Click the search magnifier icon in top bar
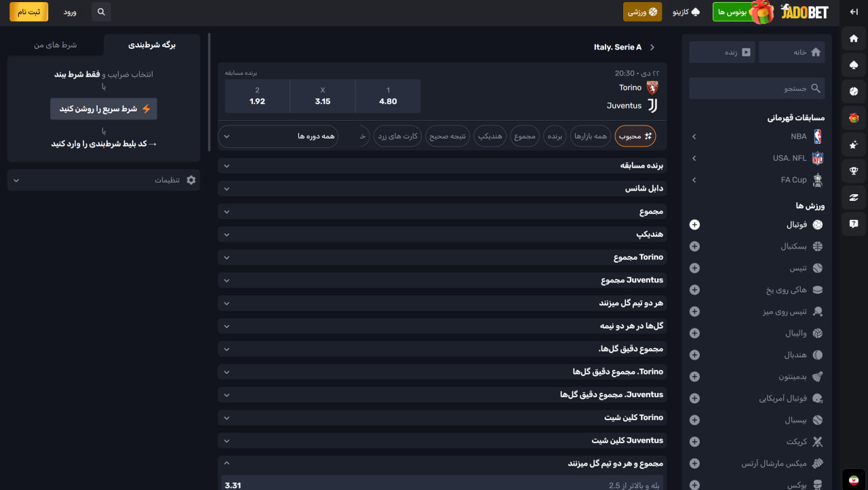The width and height of the screenshot is (868, 490). (x=101, y=12)
